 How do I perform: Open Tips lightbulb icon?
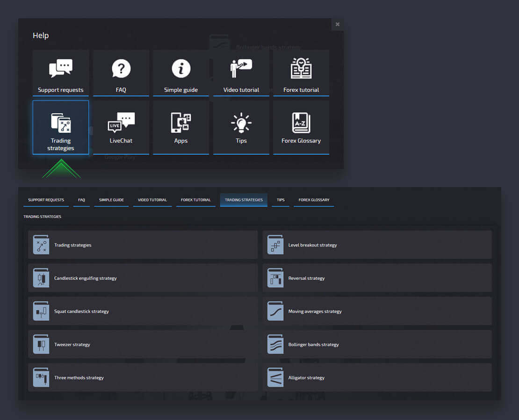(x=241, y=123)
